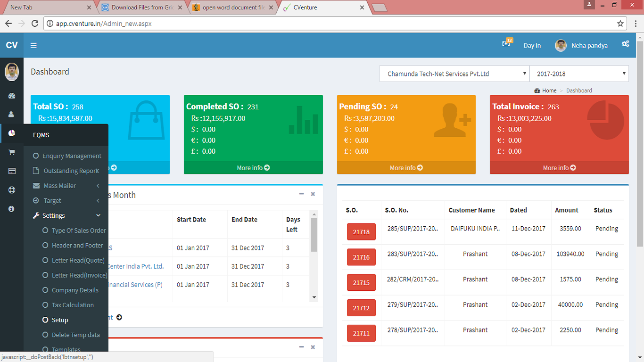This screenshot has width=644, height=362.
Task: Click the settings gears icon in header
Action: click(x=625, y=44)
